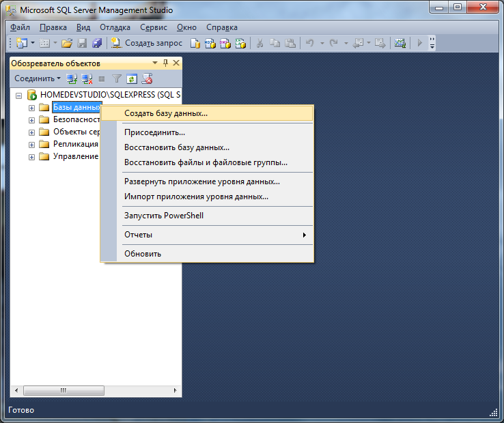Expand the Управление folder

coord(31,157)
